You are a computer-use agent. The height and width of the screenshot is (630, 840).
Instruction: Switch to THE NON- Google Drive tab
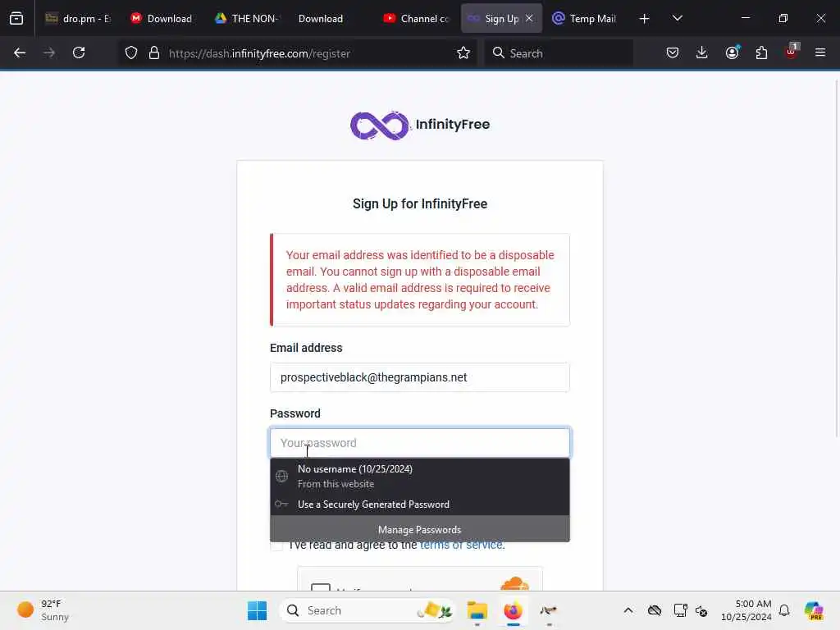click(x=247, y=18)
